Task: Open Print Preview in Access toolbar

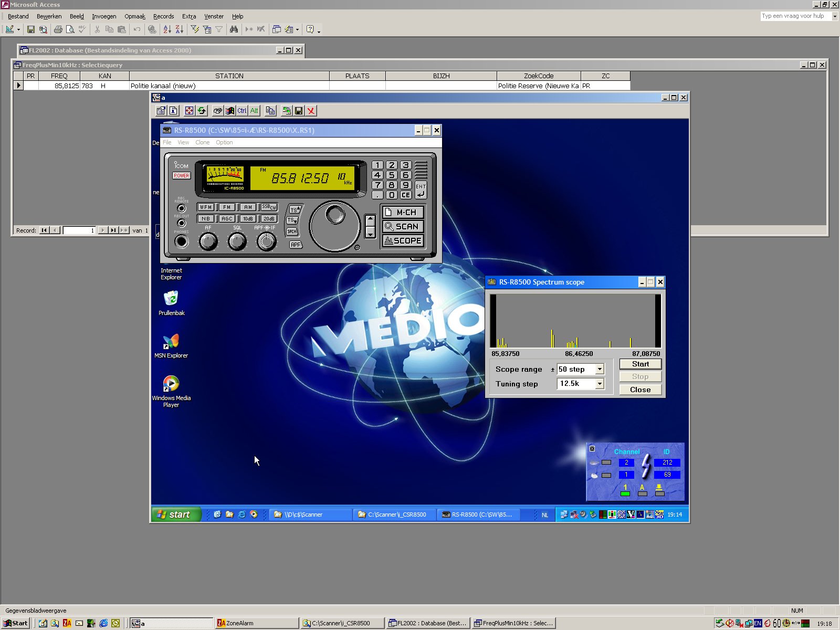Action: pos(70,29)
